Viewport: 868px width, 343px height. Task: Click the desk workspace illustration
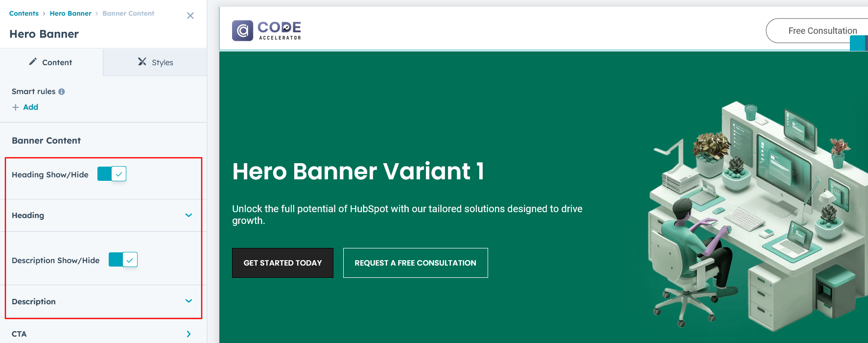click(x=754, y=216)
